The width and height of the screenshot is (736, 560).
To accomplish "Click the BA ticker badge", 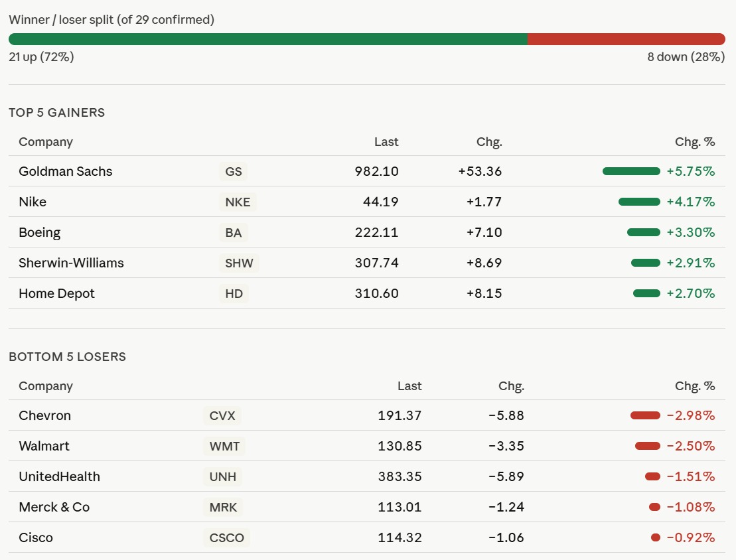I will (x=234, y=232).
